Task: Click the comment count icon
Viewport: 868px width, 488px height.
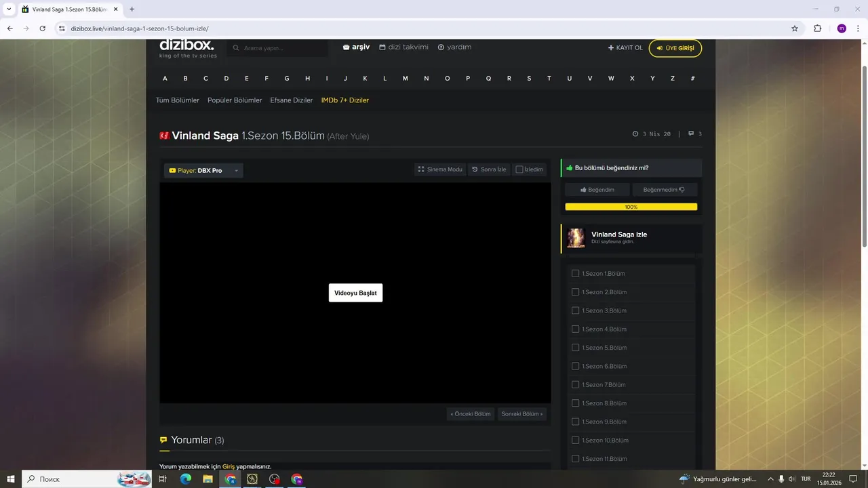Action: click(691, 134)
